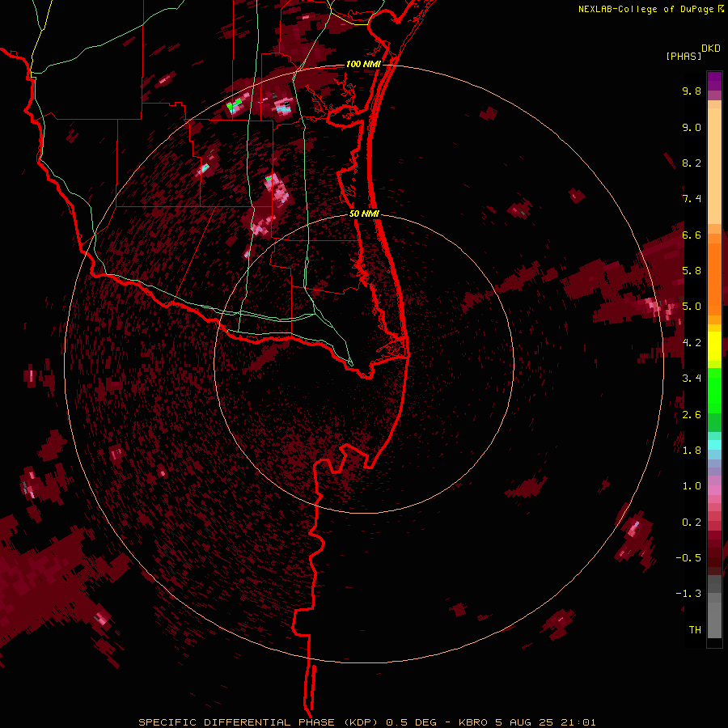Click the TH threshold label on the scale
728x728 pixels.
[695, 630]
